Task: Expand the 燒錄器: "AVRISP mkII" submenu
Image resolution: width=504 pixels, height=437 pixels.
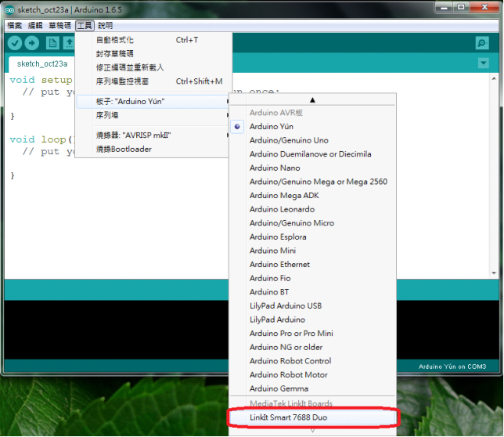Action: [153, 135]
